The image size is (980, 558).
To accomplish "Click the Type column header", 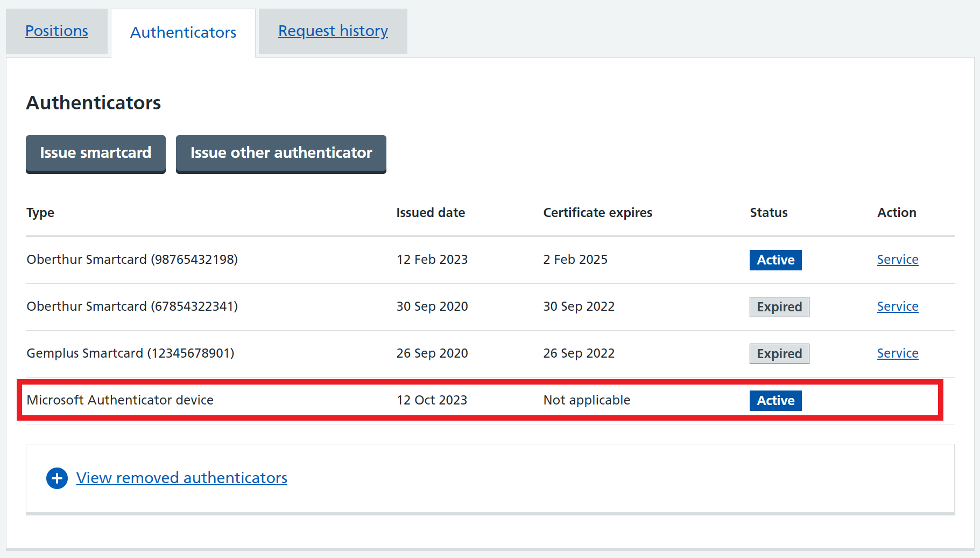I will point(40,213).
